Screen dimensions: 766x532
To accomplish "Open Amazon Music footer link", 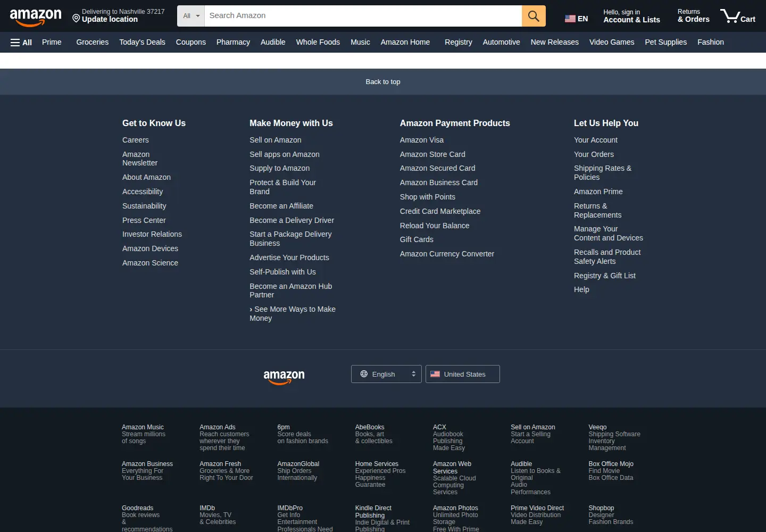I will (x=144, y=434).
